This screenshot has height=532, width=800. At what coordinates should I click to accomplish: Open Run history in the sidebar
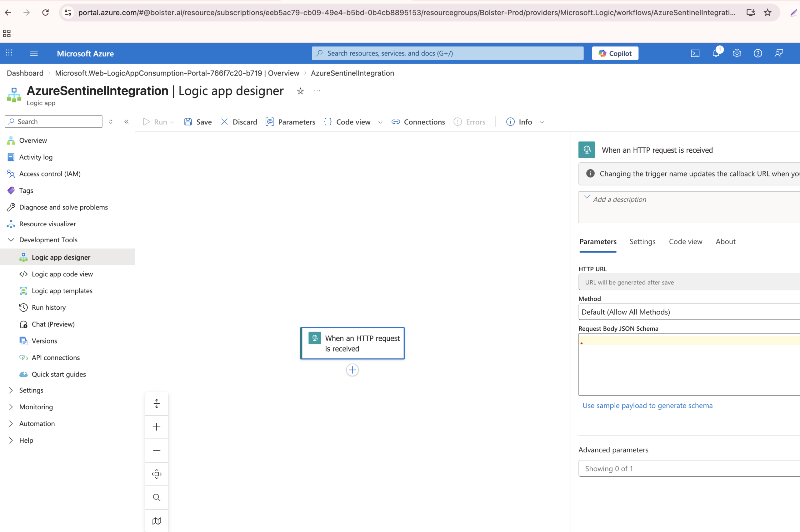click(48, 308)
